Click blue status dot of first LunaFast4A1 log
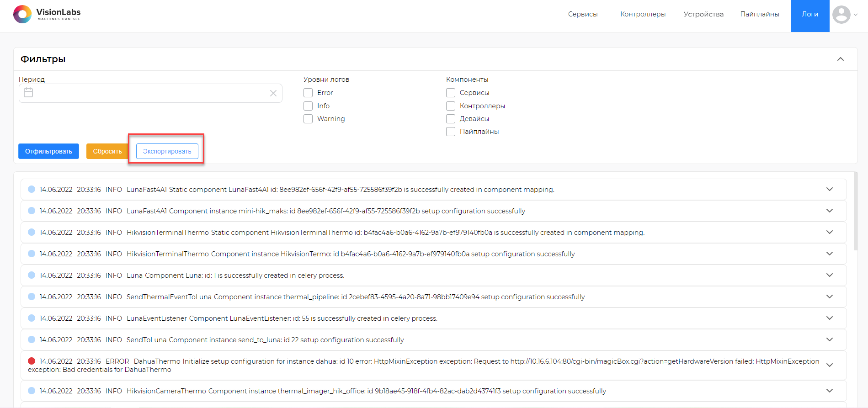Viewport: 868px width, 408px height. point(32,189)
